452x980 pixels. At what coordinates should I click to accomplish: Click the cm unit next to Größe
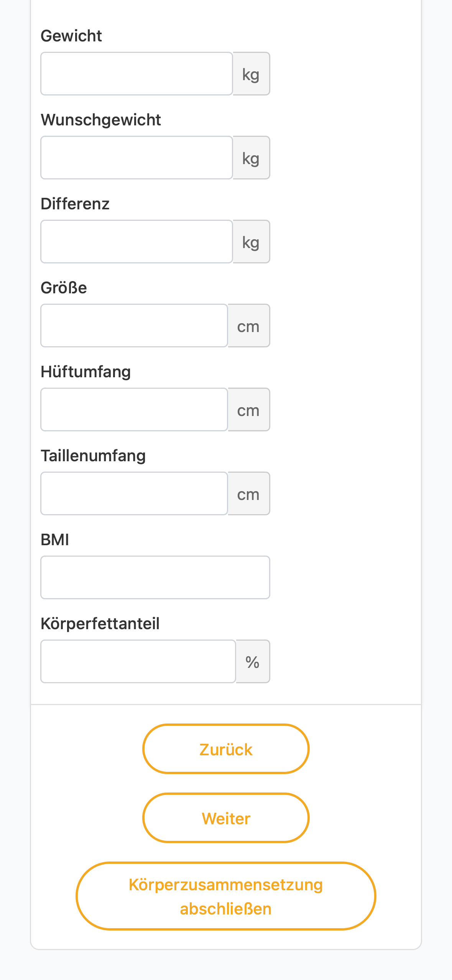coord(249,326)
